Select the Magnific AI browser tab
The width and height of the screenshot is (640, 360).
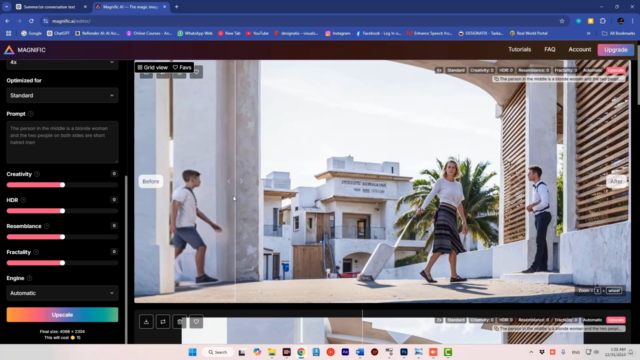pos(131,7)
